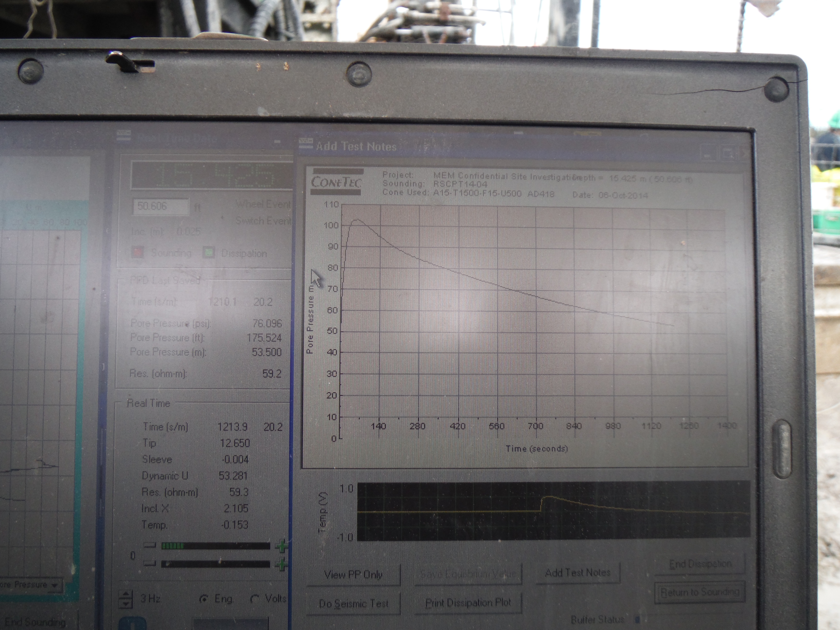Click the Return to Sounding button
The height and width of the screenshot is (630, 840).
click(700, 592)
